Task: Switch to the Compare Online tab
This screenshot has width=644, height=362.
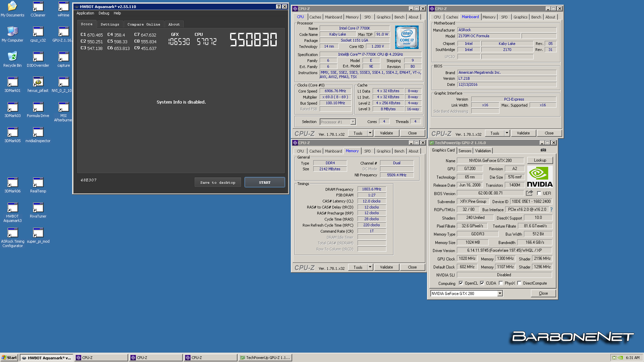Action: tap(144, 24)
